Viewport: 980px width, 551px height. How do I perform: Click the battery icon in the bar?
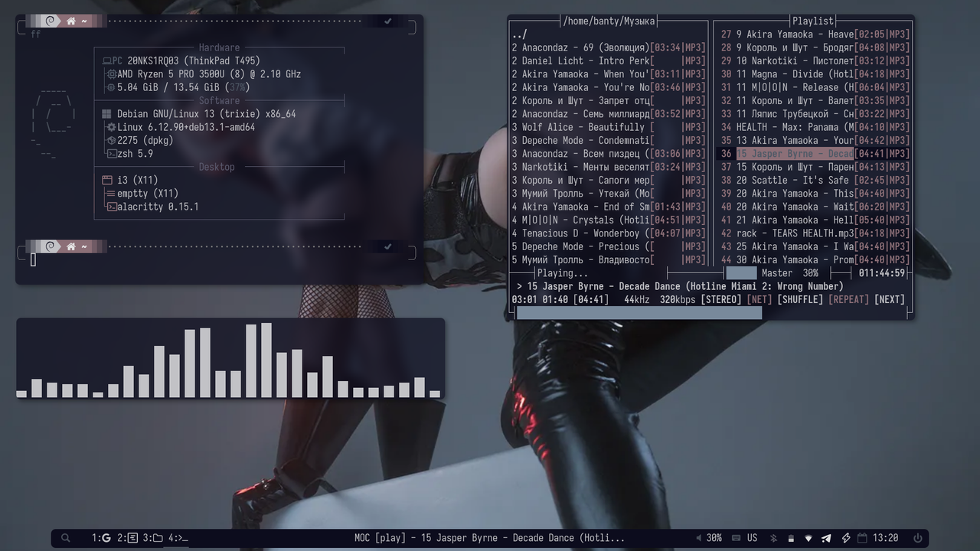point(791,538)
